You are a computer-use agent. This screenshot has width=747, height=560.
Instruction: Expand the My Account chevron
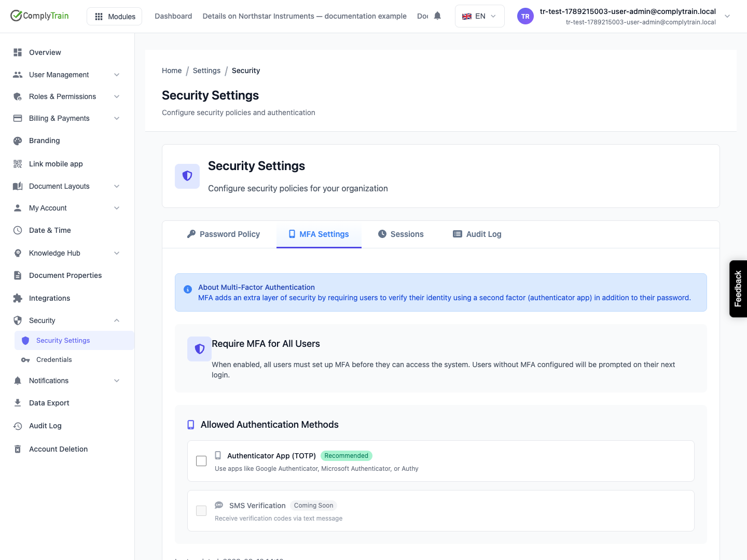pos(117,208)
